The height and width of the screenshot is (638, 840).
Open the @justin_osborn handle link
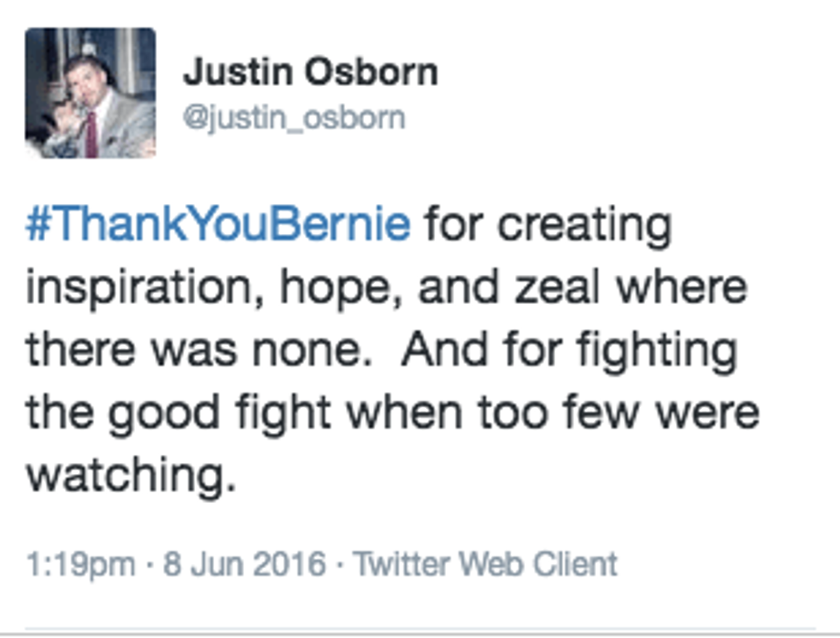(294, 118)
